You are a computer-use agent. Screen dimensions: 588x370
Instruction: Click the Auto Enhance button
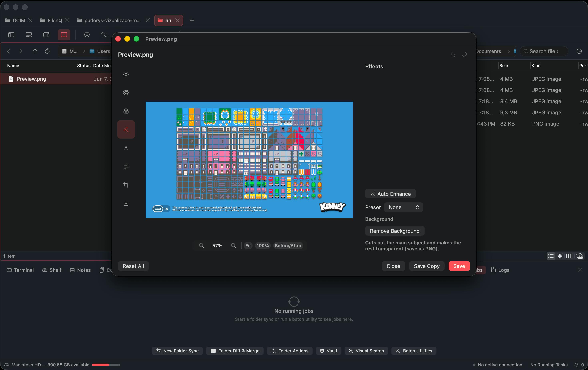point(390,194)
